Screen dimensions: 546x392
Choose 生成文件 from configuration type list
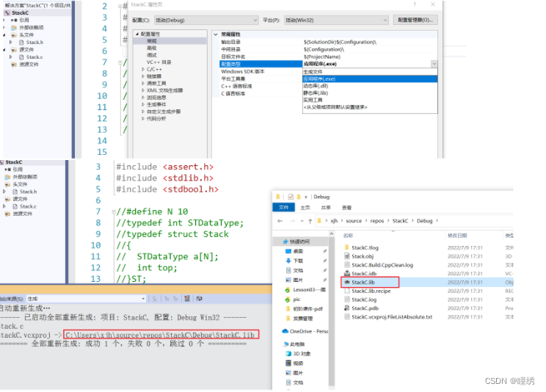[x=370, y=72]
